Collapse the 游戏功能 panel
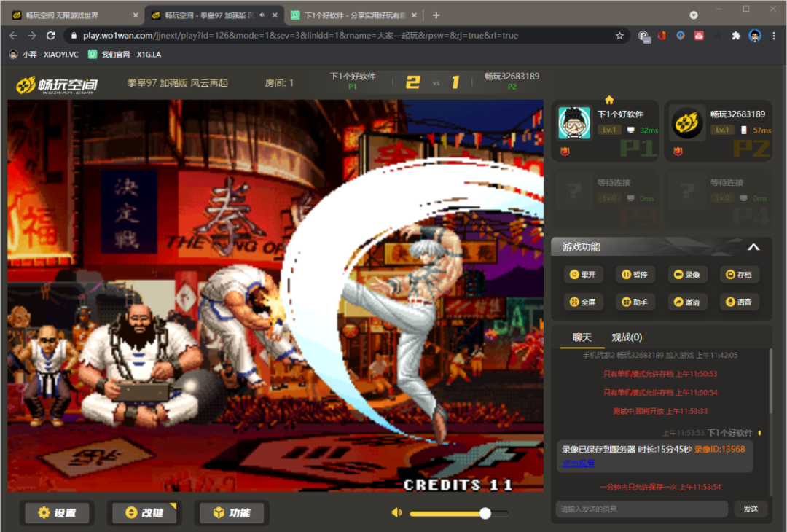The height and width of the screenshot is (532, 787). click(x=753, y=247)
